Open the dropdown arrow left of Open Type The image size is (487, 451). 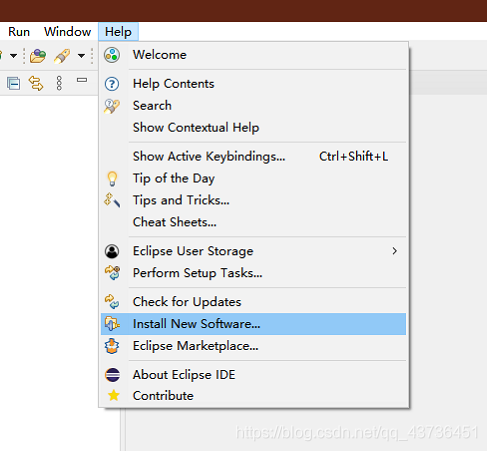pyautogui.click(x=13, y=56)
